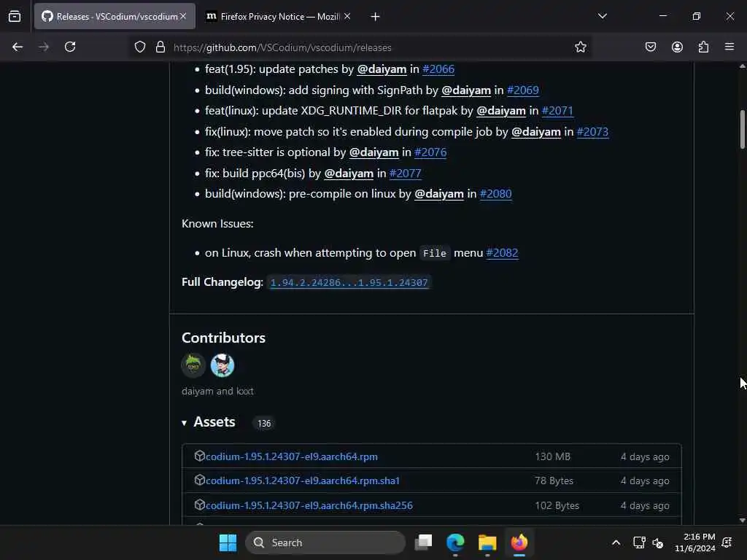The height and width of the screenshot is (560, 747).
Task: Download codium-1.95.1.24307-el9.aarch64.rpm
Action: coord(292,456)
